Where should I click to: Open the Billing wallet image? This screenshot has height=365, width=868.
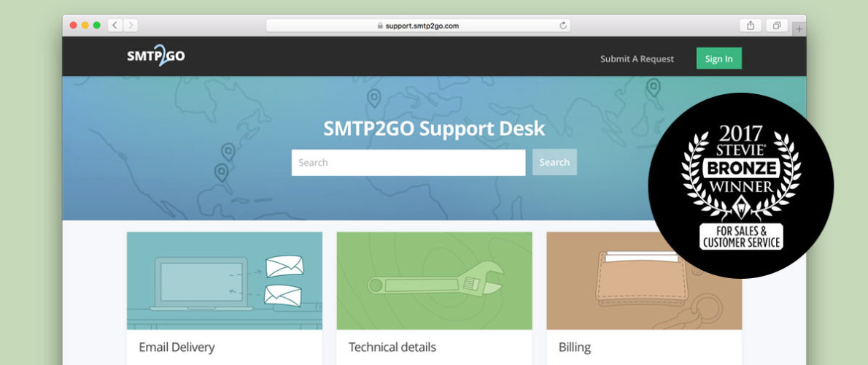(644, 281)
